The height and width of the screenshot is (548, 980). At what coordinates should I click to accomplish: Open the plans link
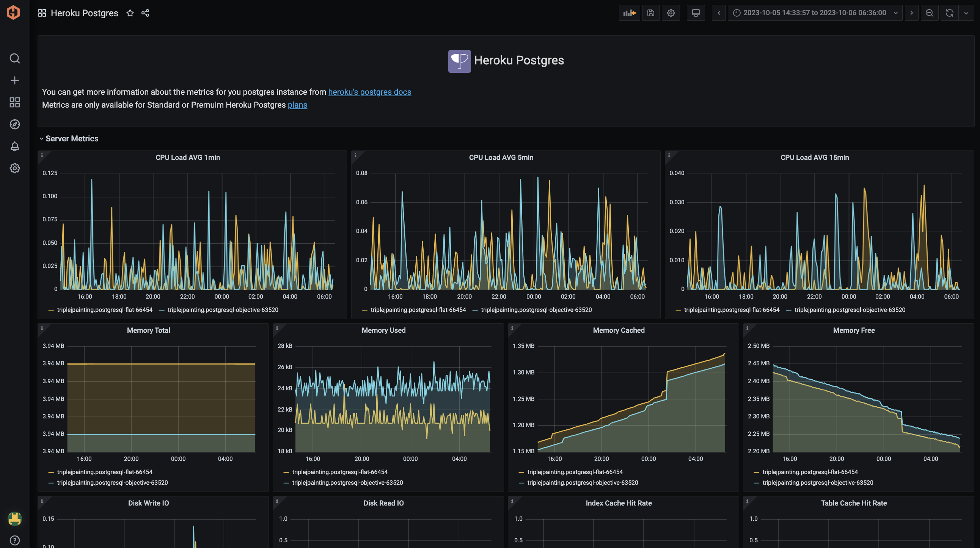(297, 105)
